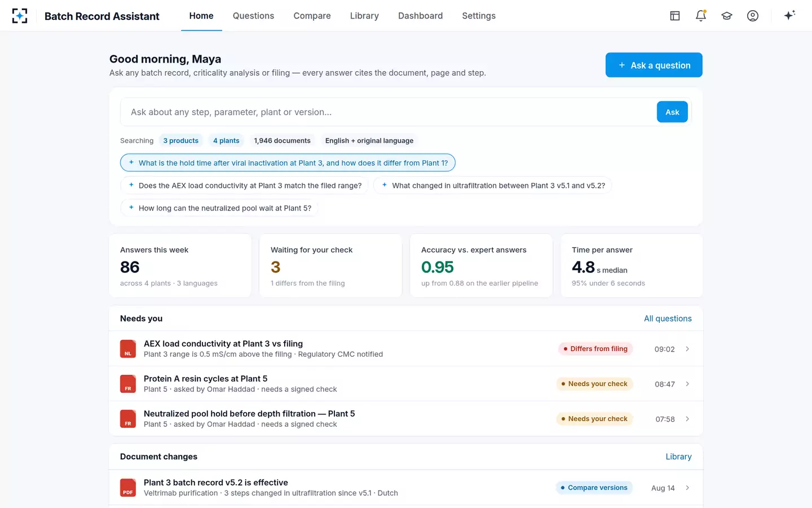
Task: Open the All questions link
Action: click(668, 318)
